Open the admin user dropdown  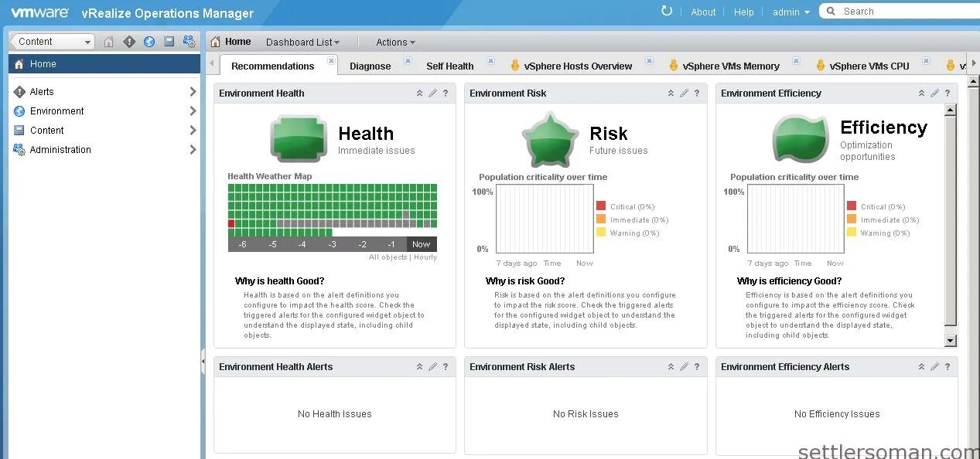791,12
